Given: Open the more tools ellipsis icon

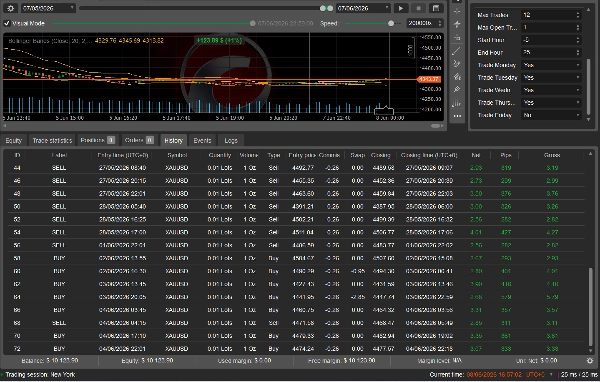Looking at the screenshot, I should coord(457,116).
